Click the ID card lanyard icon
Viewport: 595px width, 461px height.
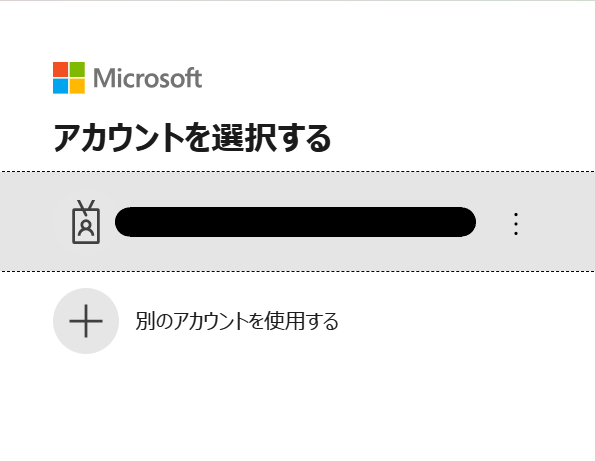pos(86,222)
